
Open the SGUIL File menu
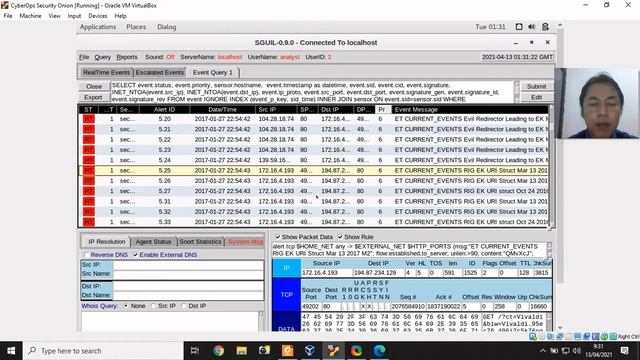tap(84, 57)
